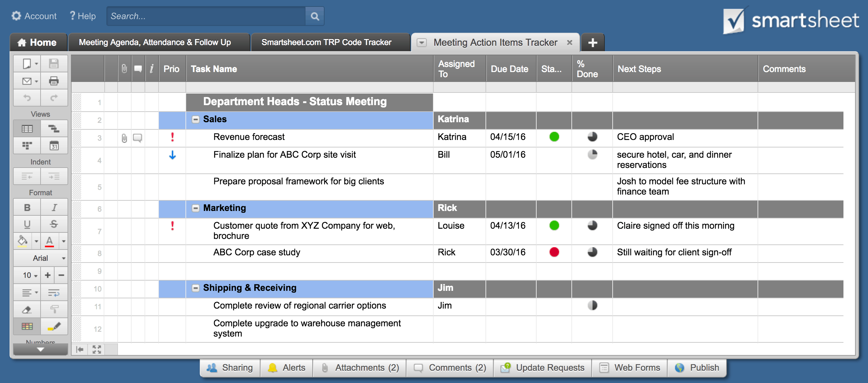Collapse the Shipping & Receiving expander
868x383 pixels.
coord(196,289)
